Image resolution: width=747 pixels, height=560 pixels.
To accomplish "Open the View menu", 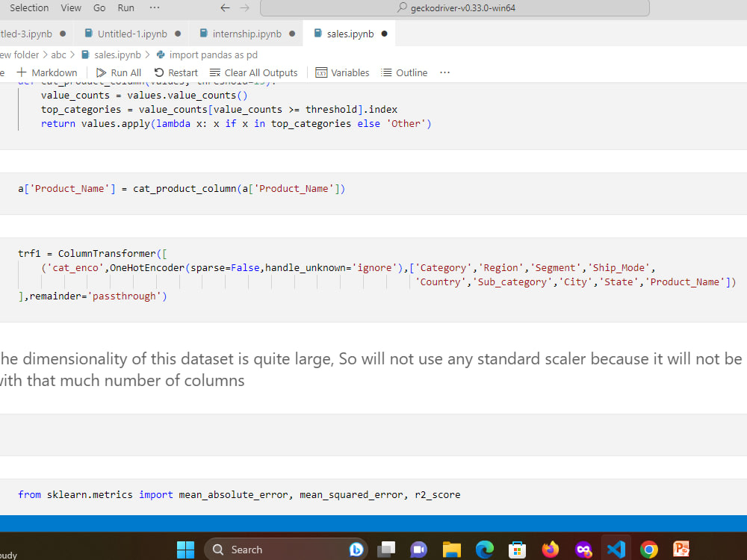I will [x=71, y=7].
